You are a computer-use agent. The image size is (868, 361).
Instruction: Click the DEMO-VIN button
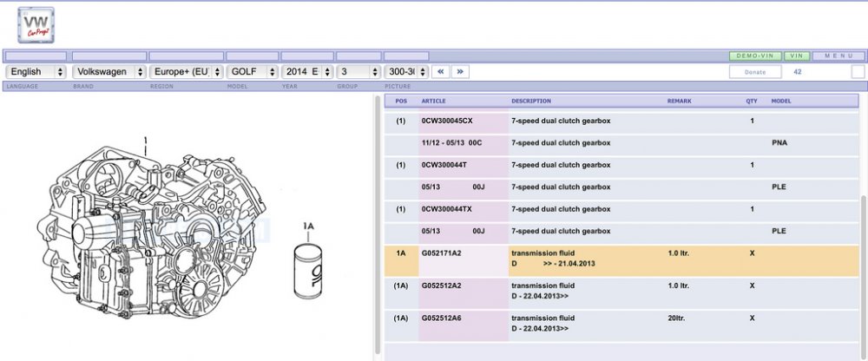tap(755, 56)
